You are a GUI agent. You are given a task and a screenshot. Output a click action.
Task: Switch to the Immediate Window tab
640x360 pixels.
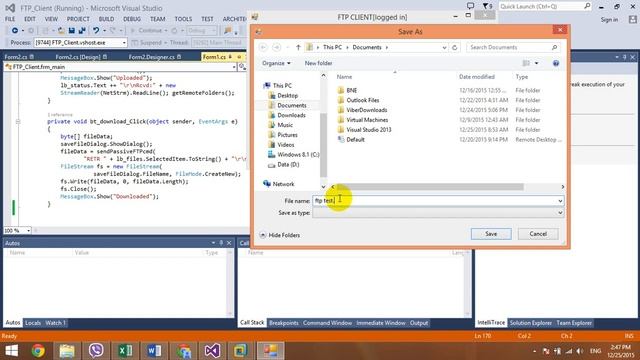pos(381,323)
